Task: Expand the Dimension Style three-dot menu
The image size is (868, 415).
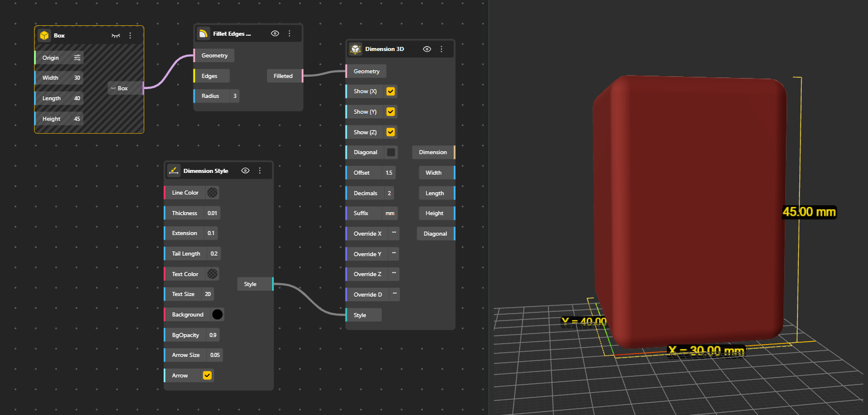Action: pyautogui.click(x=260, y=171)
